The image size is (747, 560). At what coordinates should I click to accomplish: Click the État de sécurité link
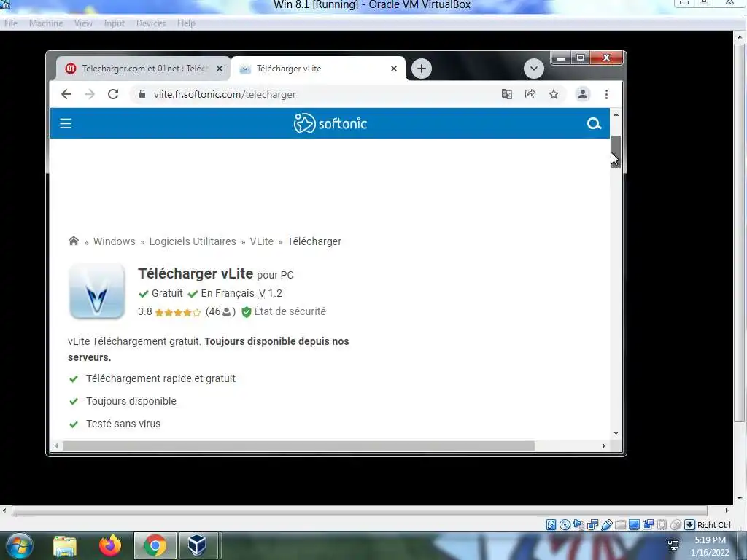point(290,311)
